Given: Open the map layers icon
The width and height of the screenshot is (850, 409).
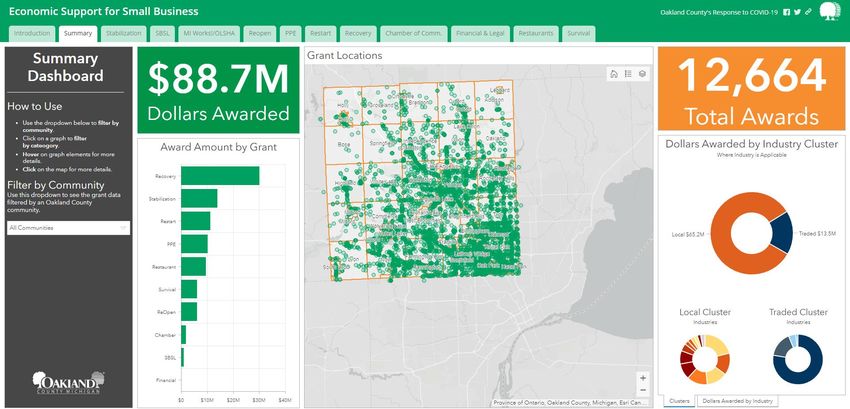Looking at the screenshot, I should click(x=642, y=73).
